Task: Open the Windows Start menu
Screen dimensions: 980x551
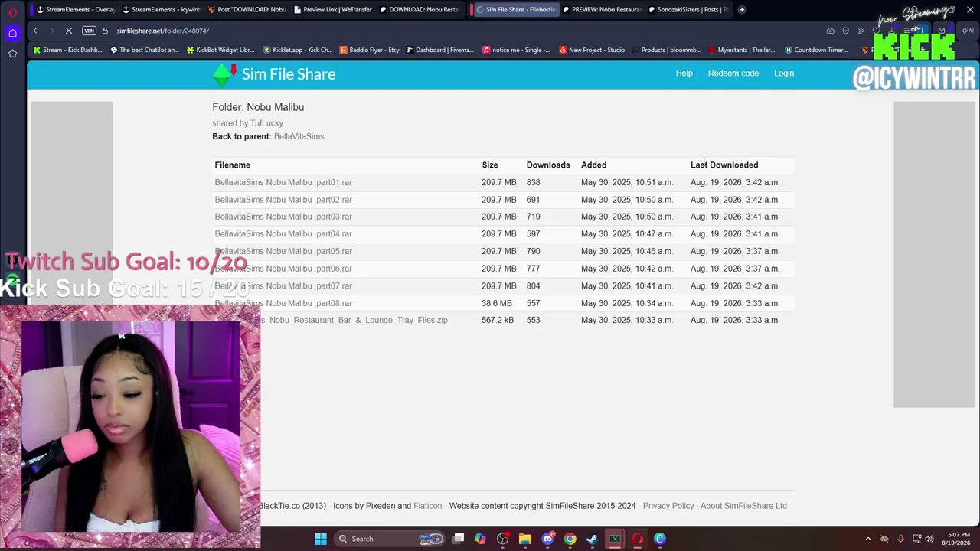Action: [x=321, y=539]
